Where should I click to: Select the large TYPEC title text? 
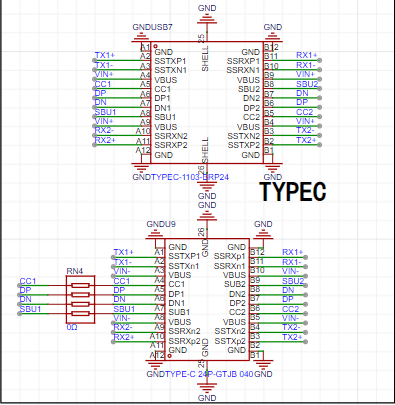pyautogui.click(x=293, y=191)
